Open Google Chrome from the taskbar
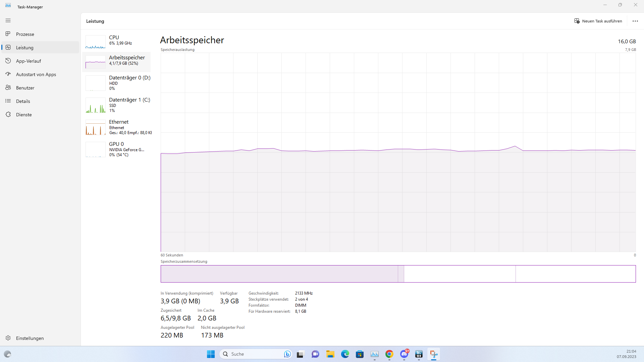The height and width of the screenshot is (362, 644). tap(389, 354)
